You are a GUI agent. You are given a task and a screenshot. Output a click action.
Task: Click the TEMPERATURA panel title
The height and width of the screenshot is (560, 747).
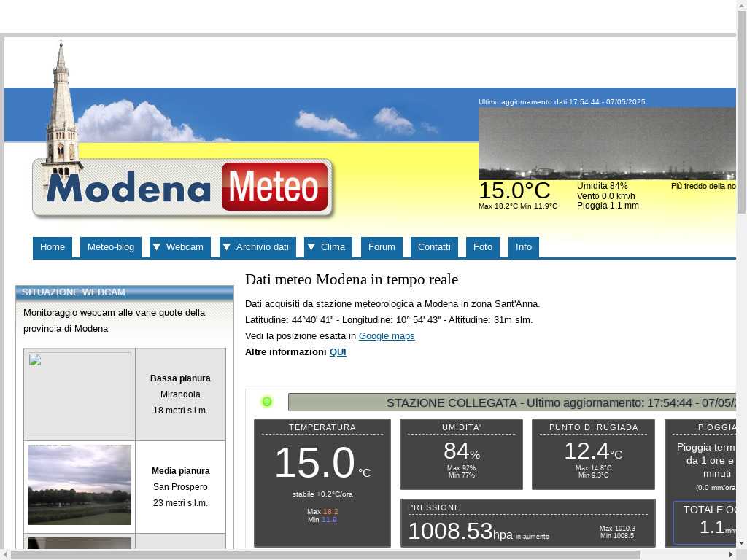(322, 427)
